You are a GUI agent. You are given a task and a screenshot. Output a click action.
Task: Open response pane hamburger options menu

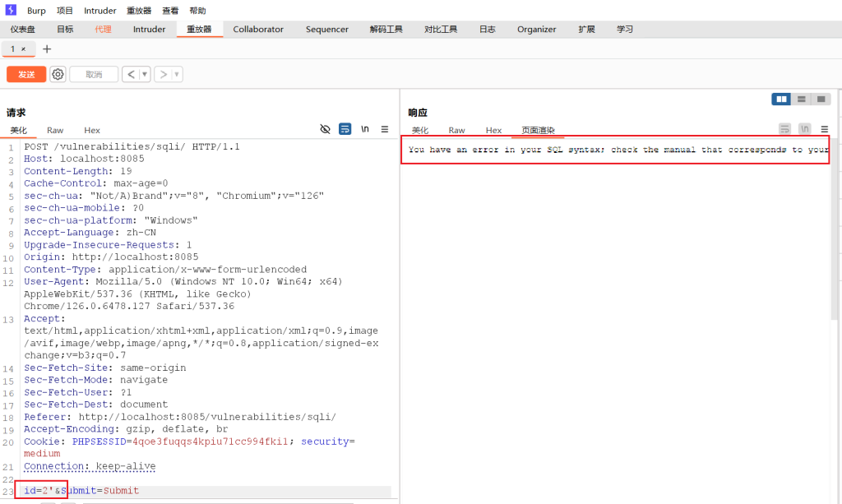coord(824,129)
